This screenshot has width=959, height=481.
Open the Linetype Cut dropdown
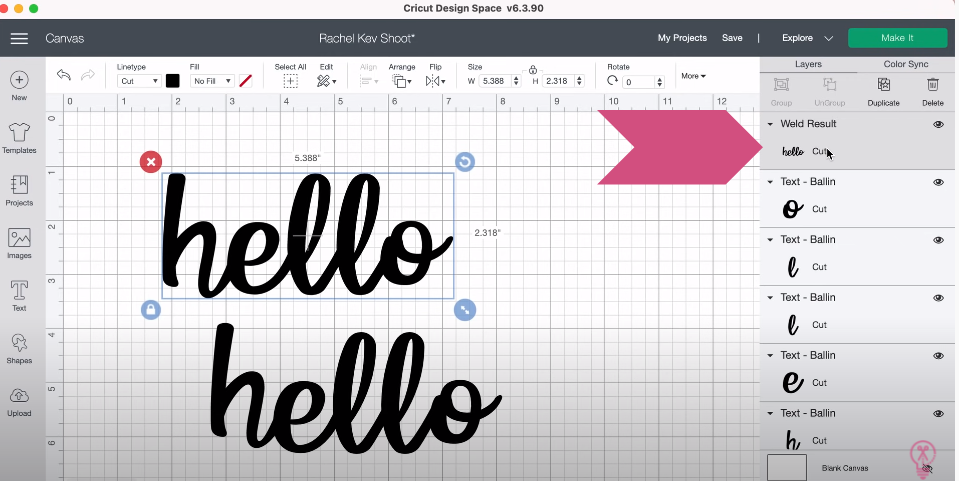coord(139,81)
